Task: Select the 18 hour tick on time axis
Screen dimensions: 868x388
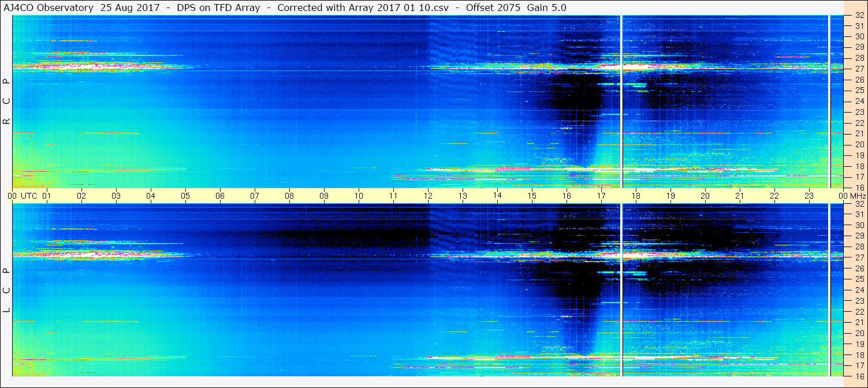Action: coord(636,196)
